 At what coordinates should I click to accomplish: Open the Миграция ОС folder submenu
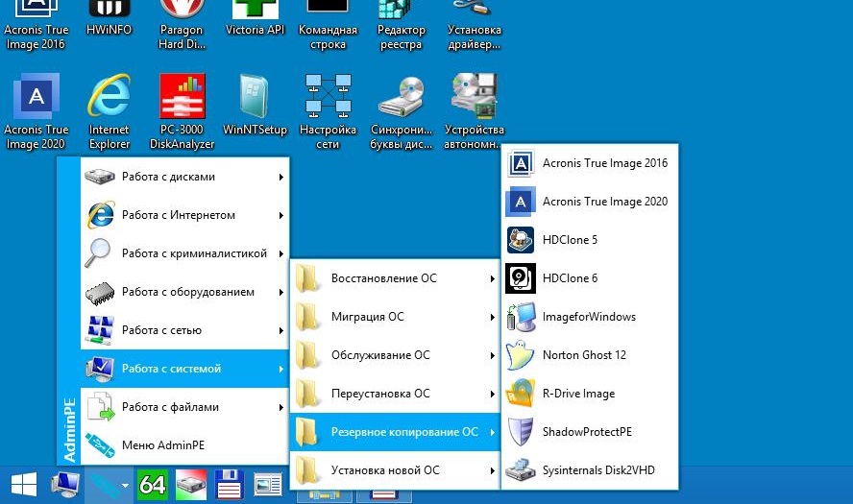pyautogui.click(x=395, y=317)
